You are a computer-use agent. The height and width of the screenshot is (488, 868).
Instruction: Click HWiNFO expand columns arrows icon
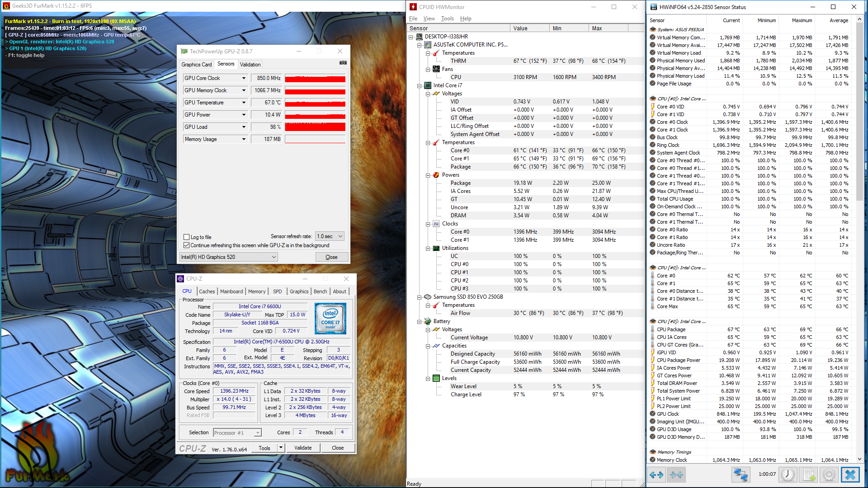point(656,475)
